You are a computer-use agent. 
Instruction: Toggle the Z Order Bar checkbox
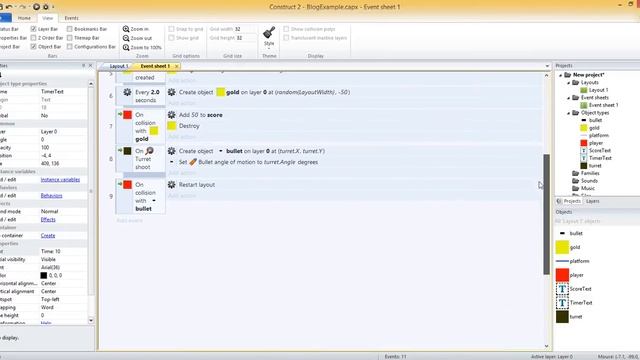33,38
